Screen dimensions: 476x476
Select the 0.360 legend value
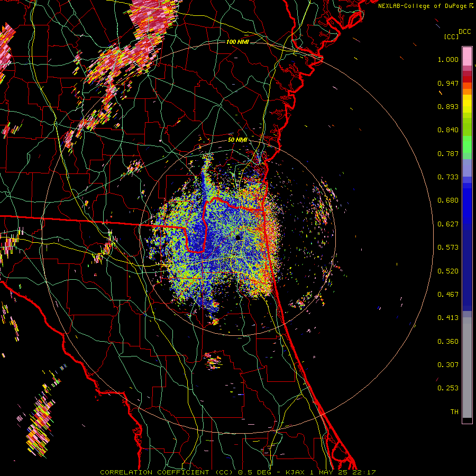[448, 341]
